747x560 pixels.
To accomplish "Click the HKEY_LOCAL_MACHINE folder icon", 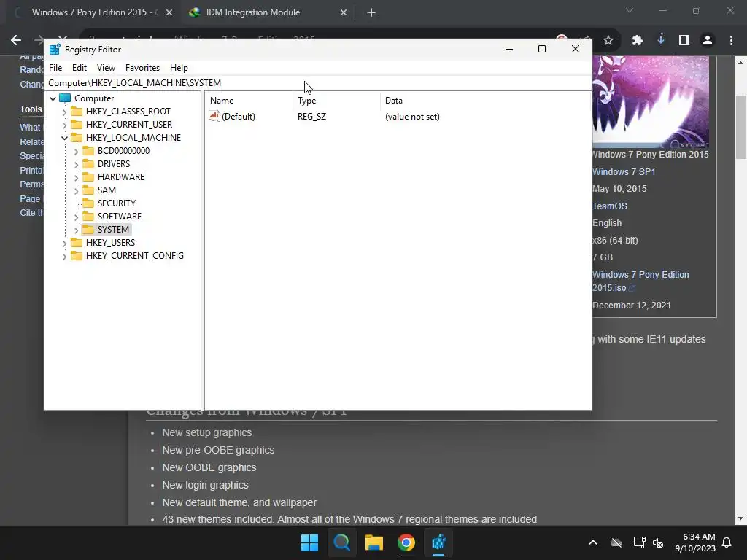I will pos(77,138).
